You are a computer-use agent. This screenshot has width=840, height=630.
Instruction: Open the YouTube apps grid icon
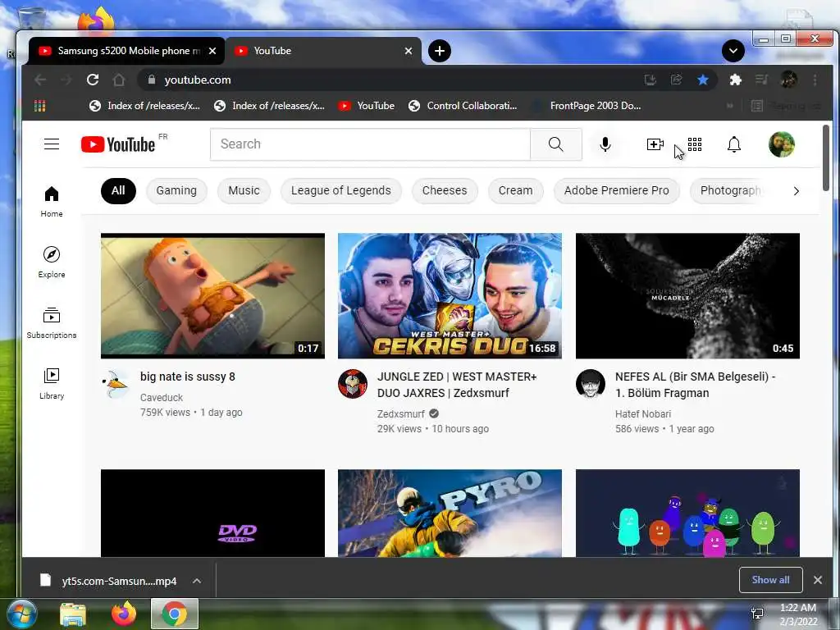coord(695,144)
